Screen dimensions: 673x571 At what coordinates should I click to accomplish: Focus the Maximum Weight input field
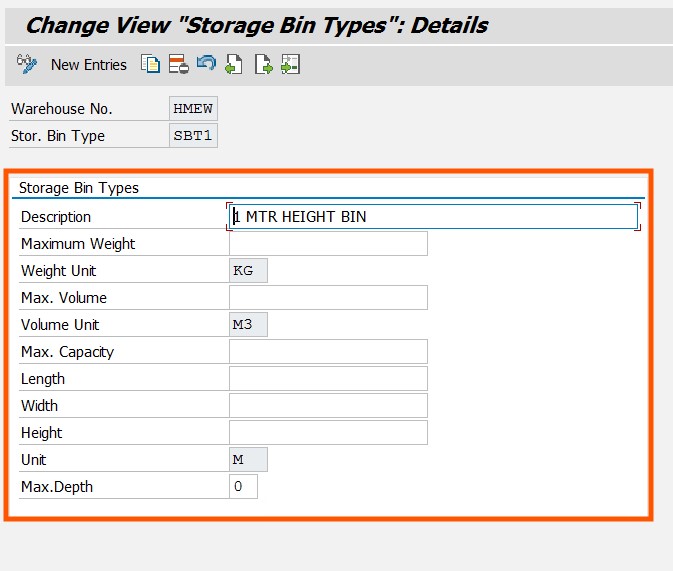pos(328,244)
